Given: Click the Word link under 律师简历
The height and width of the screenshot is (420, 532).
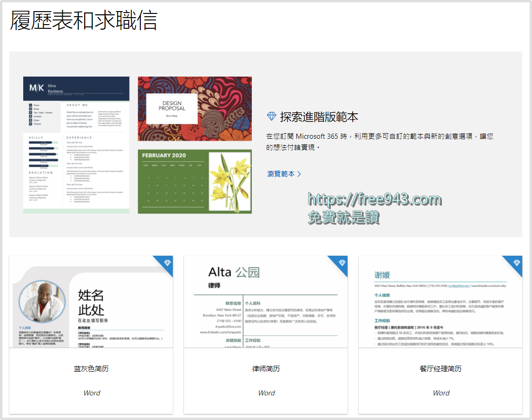Looking at the screenshot, I should point(266,393).
